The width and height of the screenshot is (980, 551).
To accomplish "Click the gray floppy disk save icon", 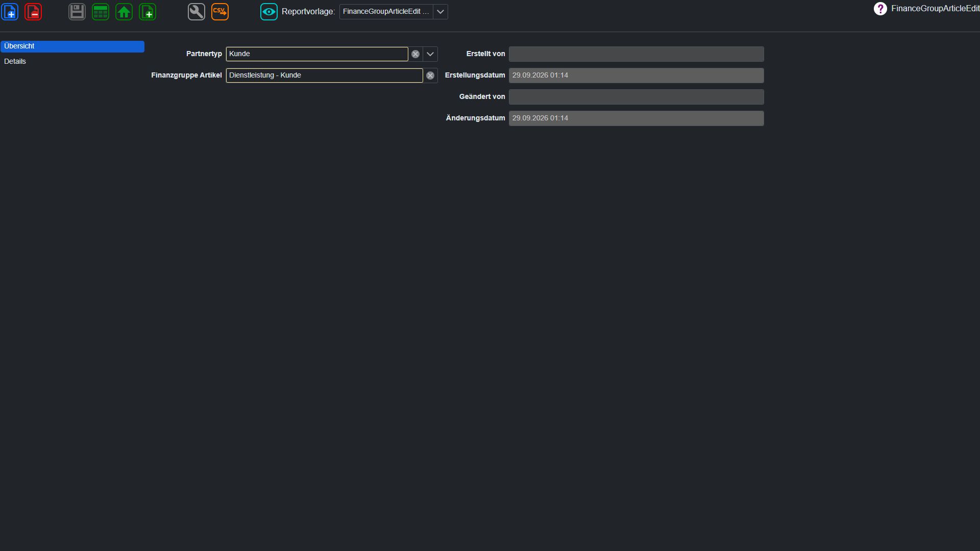I will click(77, 12).
